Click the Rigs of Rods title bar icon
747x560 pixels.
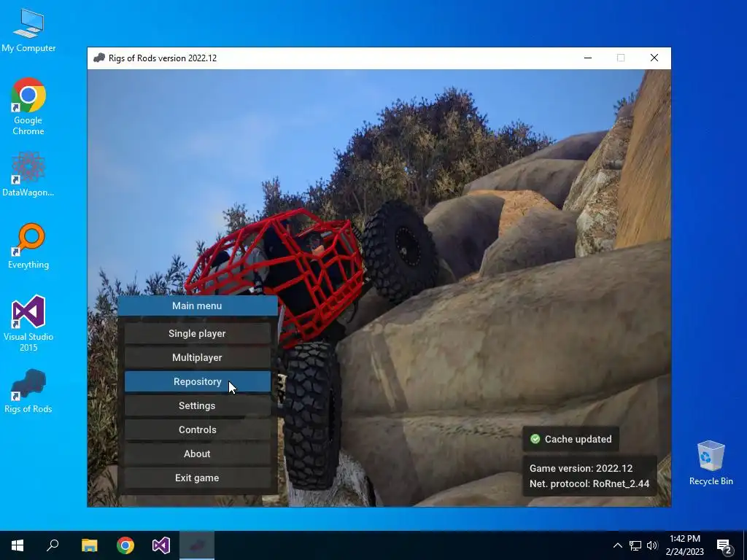pyautogui.click(x=99, y=58)
